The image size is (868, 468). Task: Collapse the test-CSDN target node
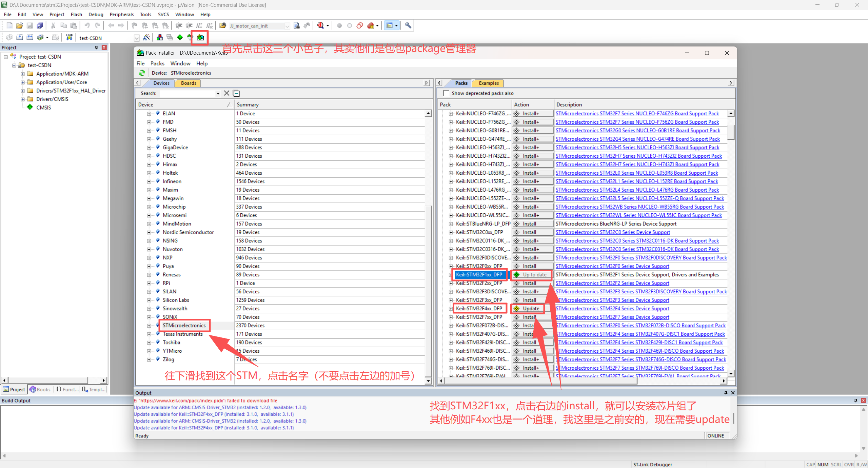[x=14, y=65]
